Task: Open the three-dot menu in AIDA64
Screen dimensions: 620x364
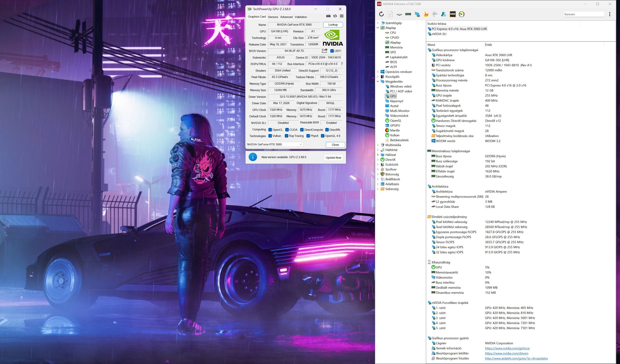Action: point(609,14)
